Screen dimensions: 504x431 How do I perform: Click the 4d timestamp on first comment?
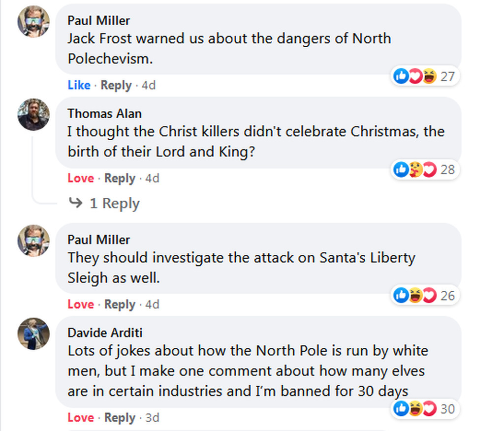pos(149,85)
